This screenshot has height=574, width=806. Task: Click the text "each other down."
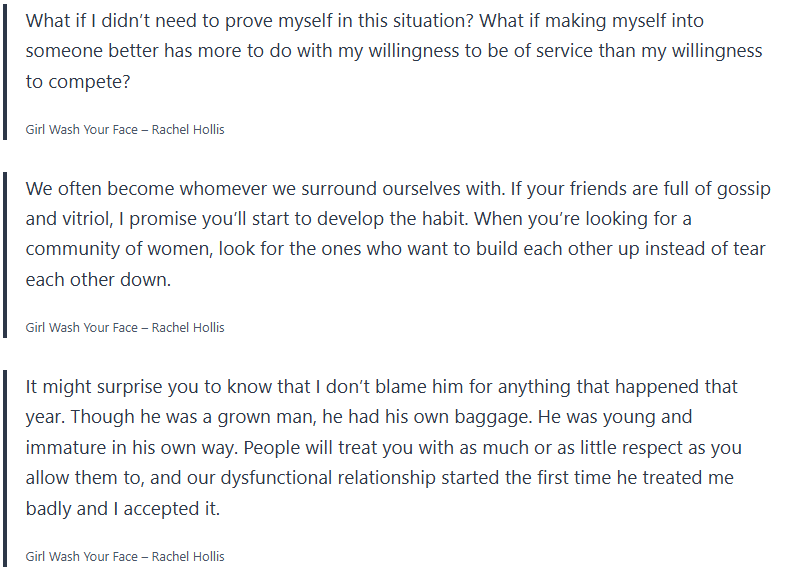tap(98, 279)
